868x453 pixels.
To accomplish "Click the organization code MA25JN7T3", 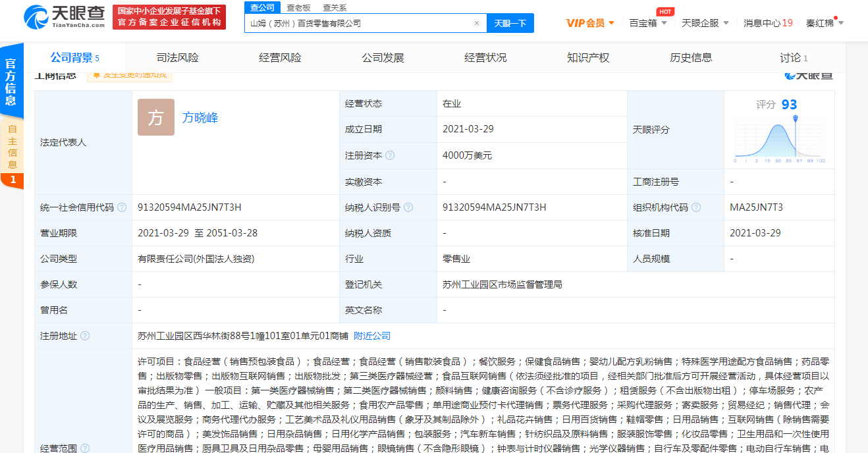I will (x=756, y=207).
